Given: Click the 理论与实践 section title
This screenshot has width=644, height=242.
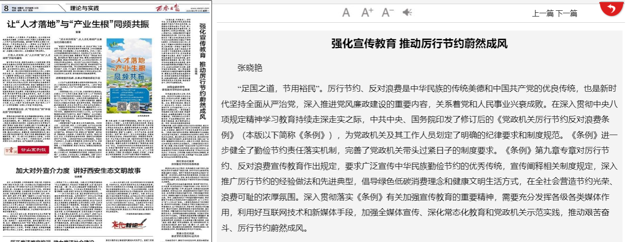Looking at the screenshot, I should point(84,8).
